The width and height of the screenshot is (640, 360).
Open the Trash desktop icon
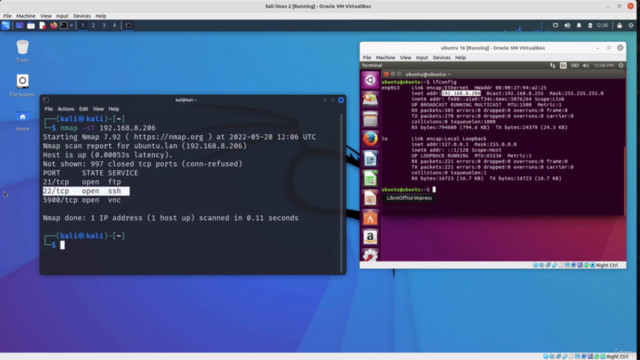click(x=22, y=51)
